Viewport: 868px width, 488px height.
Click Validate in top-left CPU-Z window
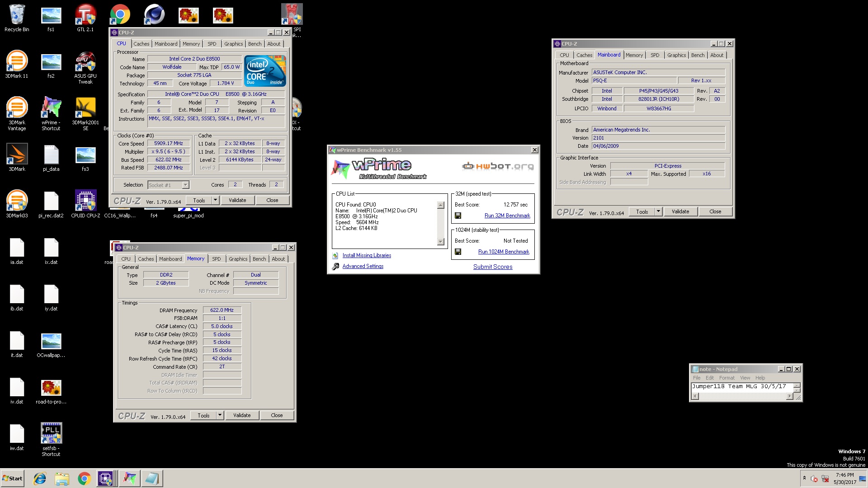coord(237,200)
